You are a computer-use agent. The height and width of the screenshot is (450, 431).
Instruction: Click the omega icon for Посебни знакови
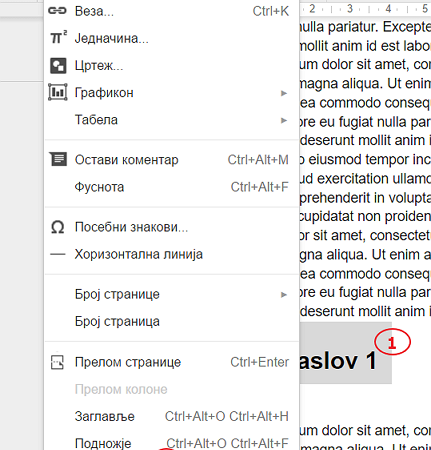coord(58,227)
